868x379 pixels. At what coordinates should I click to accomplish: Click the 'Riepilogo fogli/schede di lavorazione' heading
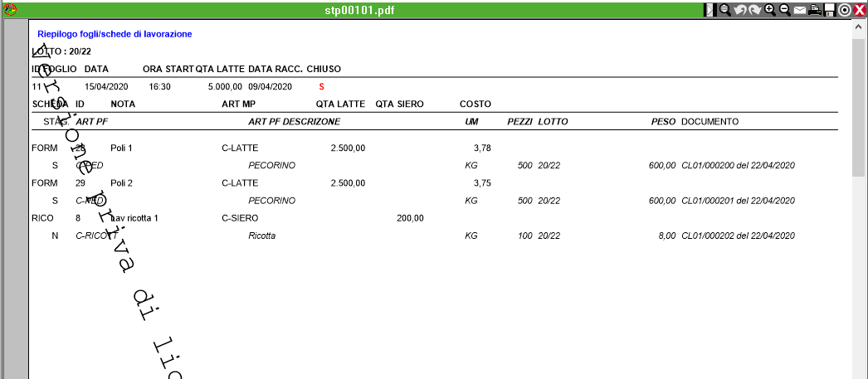tap(115, 34)
